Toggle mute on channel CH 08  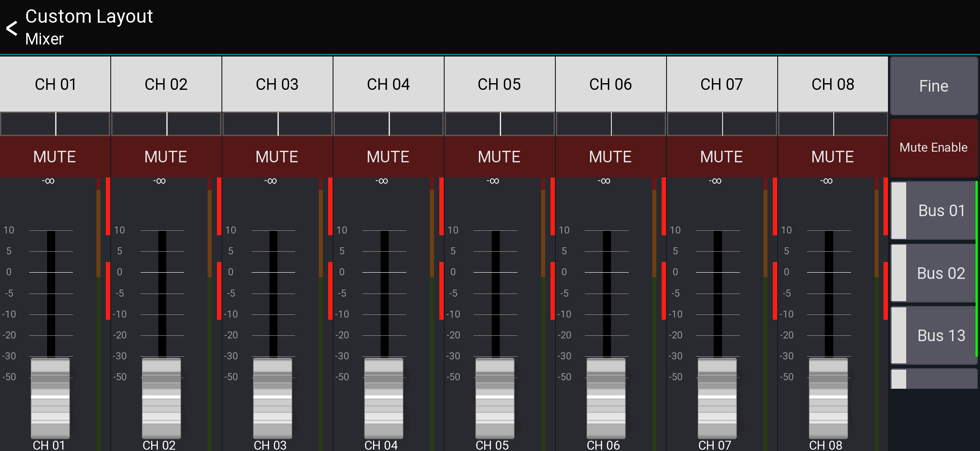coord(833,157)
